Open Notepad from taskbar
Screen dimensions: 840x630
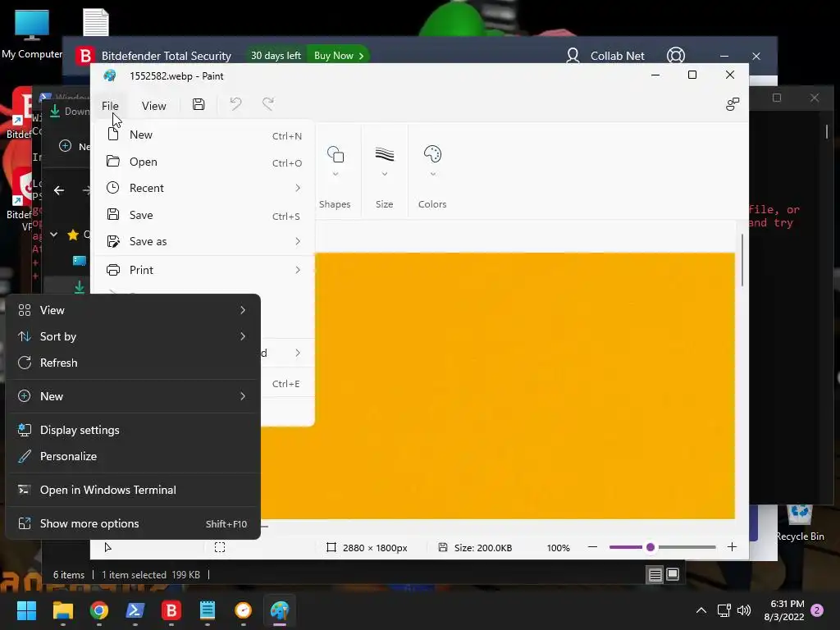coord(208,610)
